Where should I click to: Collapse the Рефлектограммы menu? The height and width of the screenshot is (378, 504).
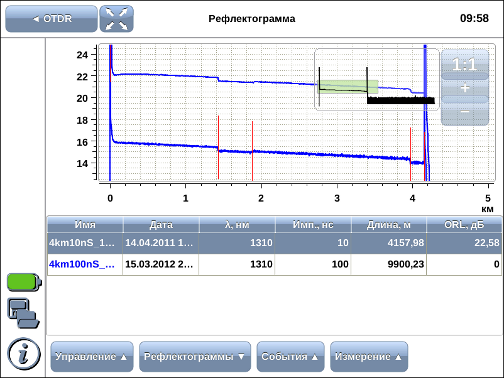[195, 356]
